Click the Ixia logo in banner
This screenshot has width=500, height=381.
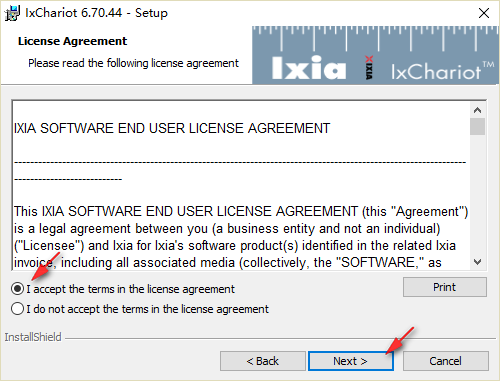[x=309, y=67]
